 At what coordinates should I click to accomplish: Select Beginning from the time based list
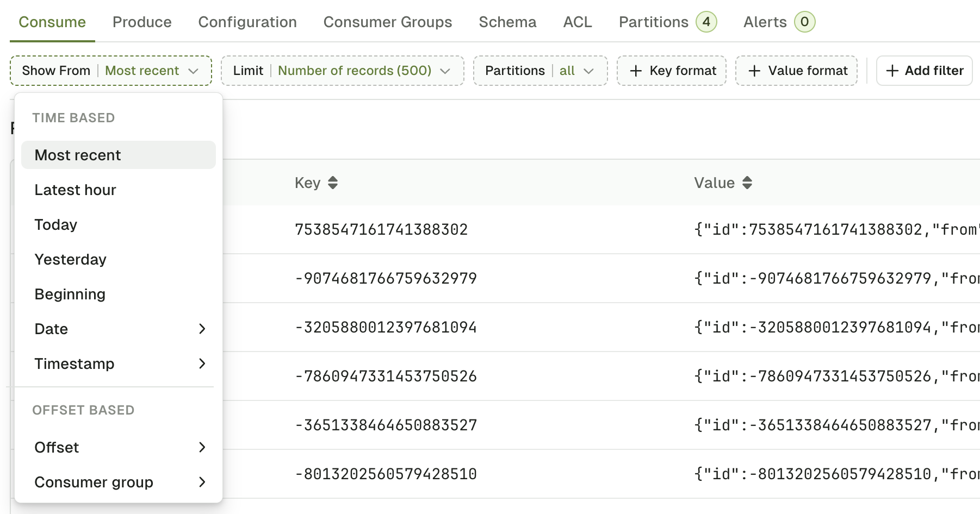pyautogui.click(x=119, y=294)
